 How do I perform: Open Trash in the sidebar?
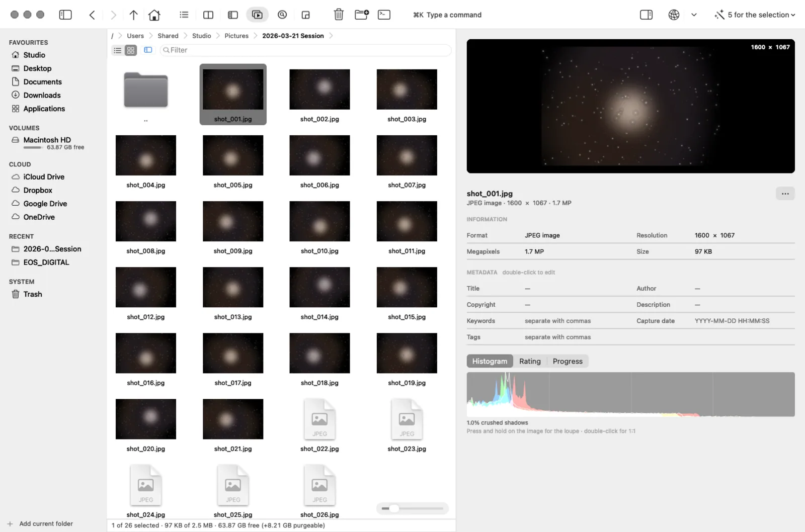[x=33, y=294]
